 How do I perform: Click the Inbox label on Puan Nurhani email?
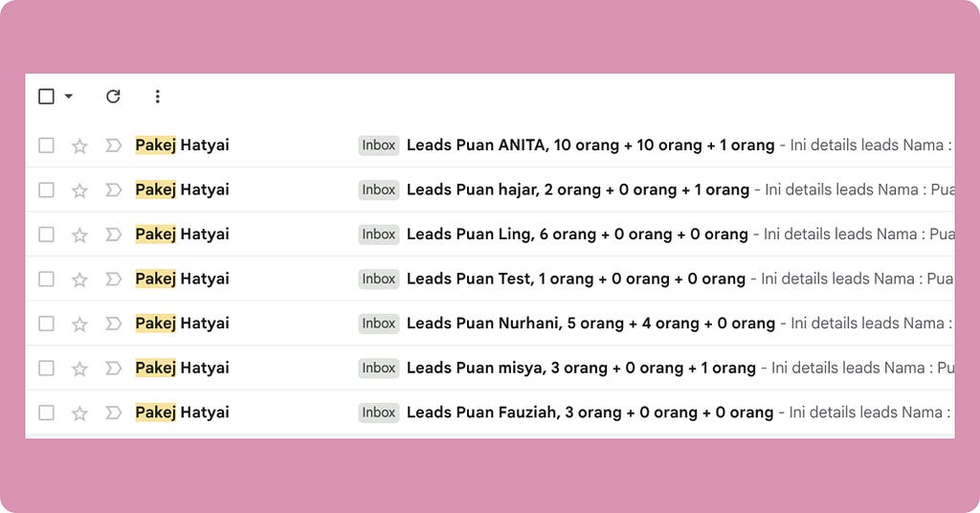point(379,323)
